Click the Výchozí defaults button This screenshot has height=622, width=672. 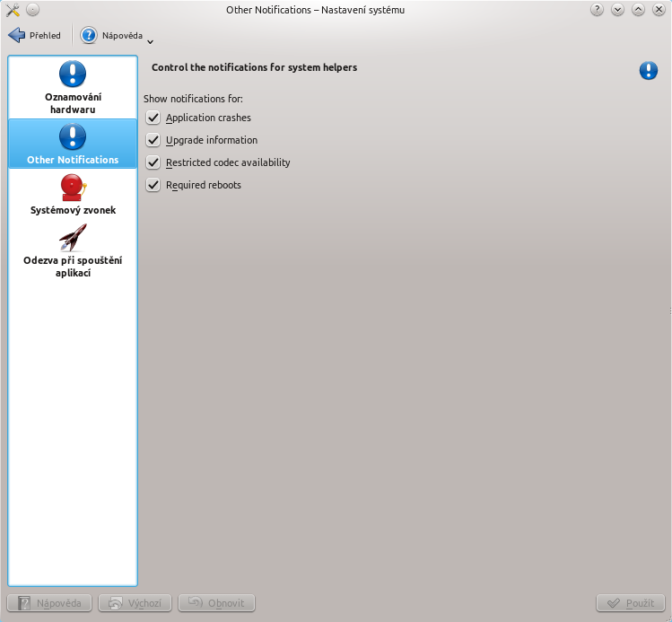click(x=135, y=603)
